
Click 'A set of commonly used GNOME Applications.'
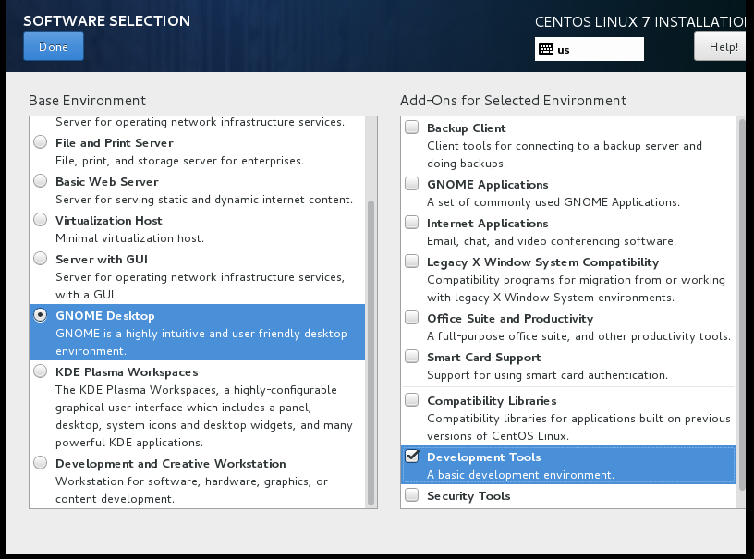[553, 202]
